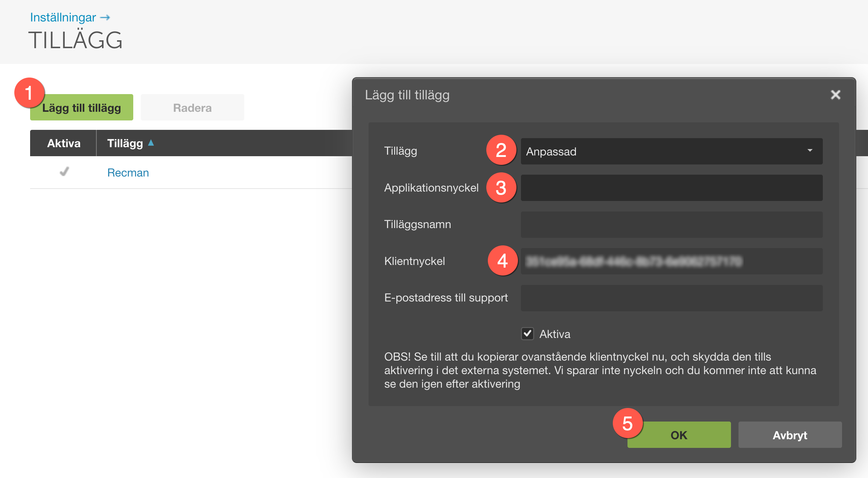
Task: Click the arrow beside Inställningar breadcrumb
Action: [x=105, y=17]
